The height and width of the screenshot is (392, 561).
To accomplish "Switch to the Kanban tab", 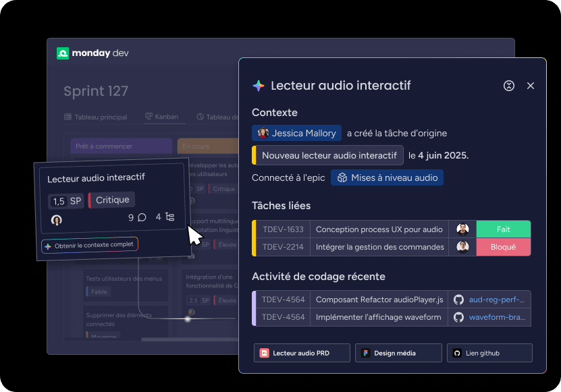I will click(166, 117).
